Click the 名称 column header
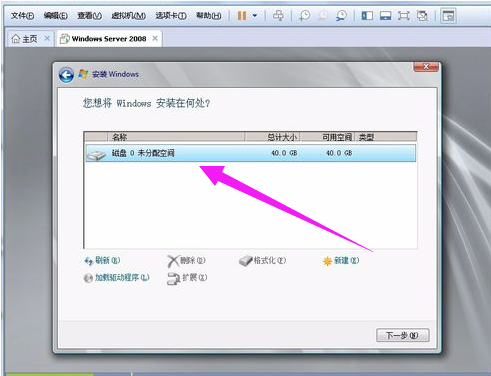Screen dimensions: 491x376 point(176,137)
